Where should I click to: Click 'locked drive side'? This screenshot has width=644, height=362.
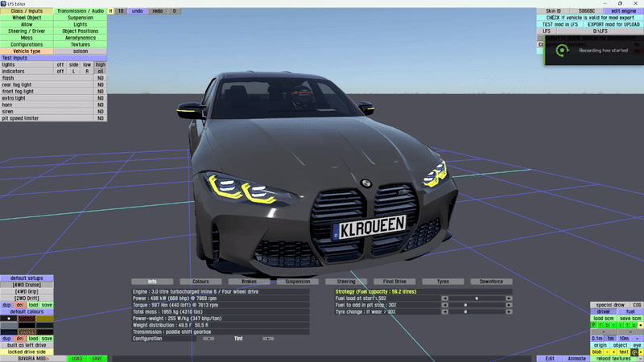[x=27, y=352]
